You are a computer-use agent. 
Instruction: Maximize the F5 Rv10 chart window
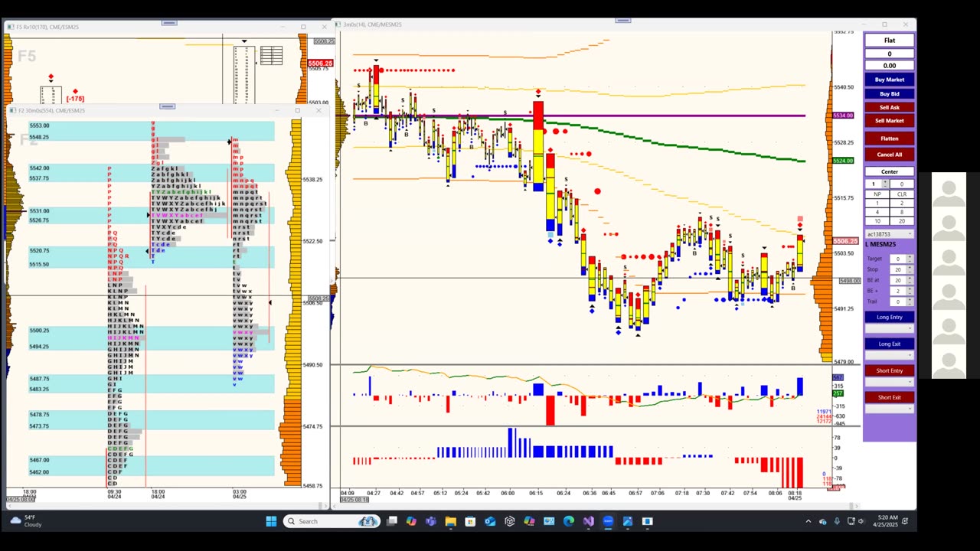(x=303, y=27)
